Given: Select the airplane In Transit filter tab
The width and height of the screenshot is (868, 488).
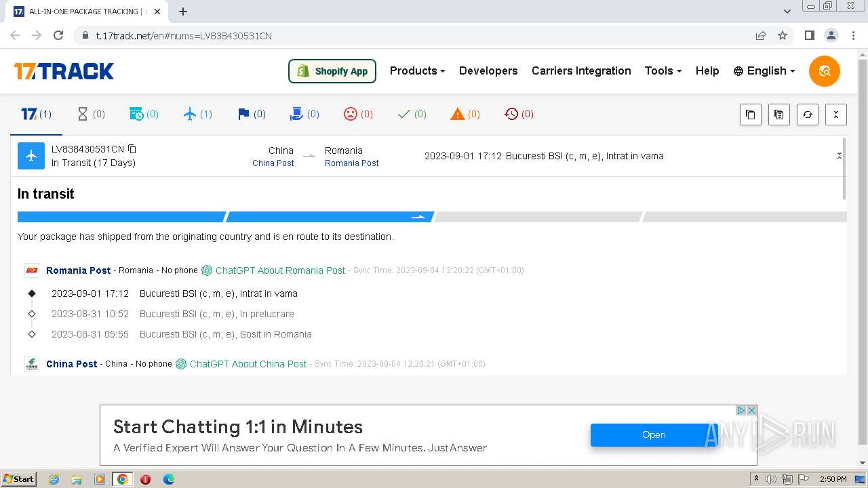Looking at the screenshot, I should (198, 114).
